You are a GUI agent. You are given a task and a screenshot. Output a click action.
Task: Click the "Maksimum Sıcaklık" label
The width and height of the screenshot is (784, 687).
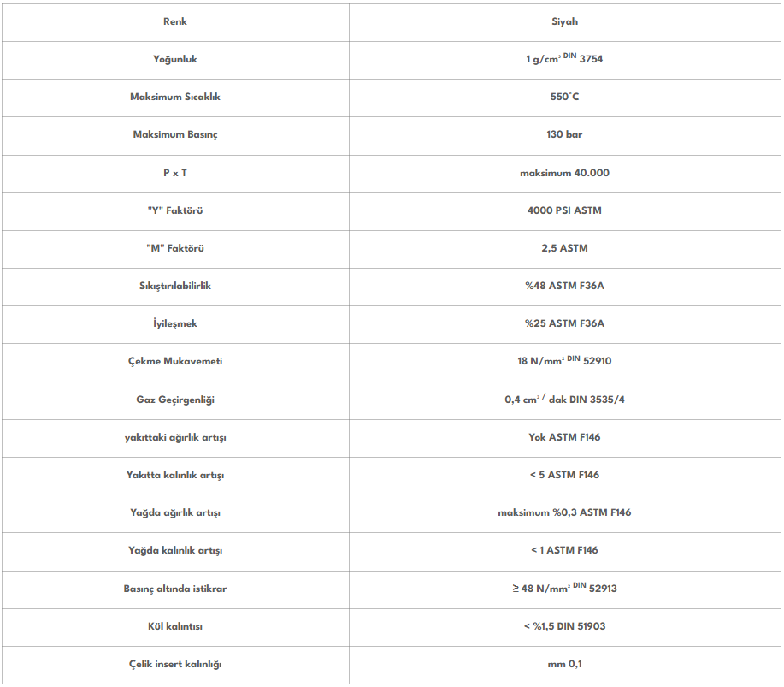coord(175,98)
